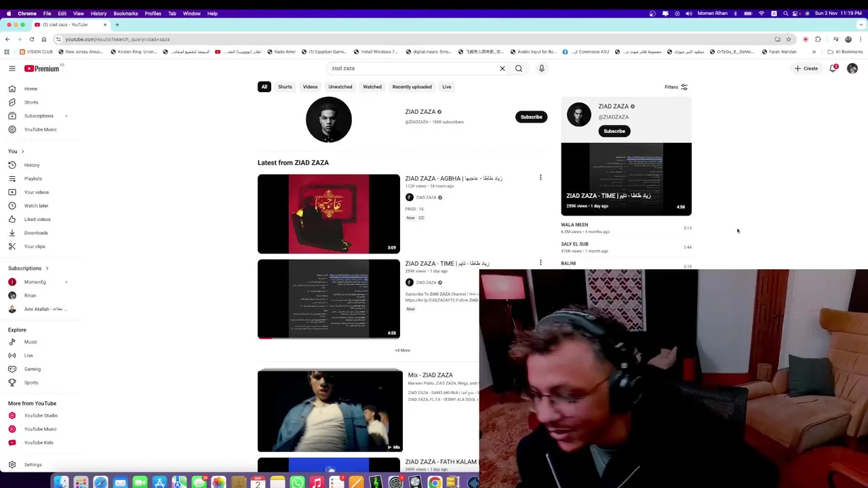Open Downloads in the sidebar
Screen dimensions: 868x488
pos(36,232)
